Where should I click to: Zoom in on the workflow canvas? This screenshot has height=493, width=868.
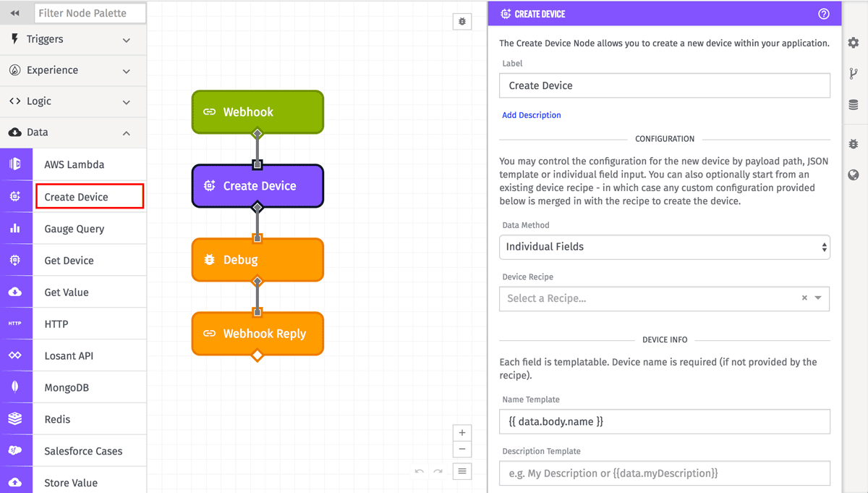tap(462, 432)
